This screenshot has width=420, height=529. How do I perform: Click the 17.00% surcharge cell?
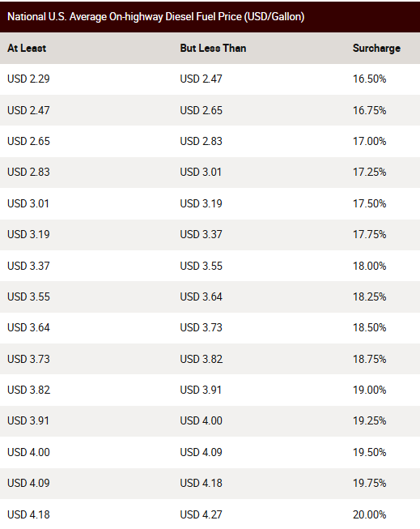point(370,141)
